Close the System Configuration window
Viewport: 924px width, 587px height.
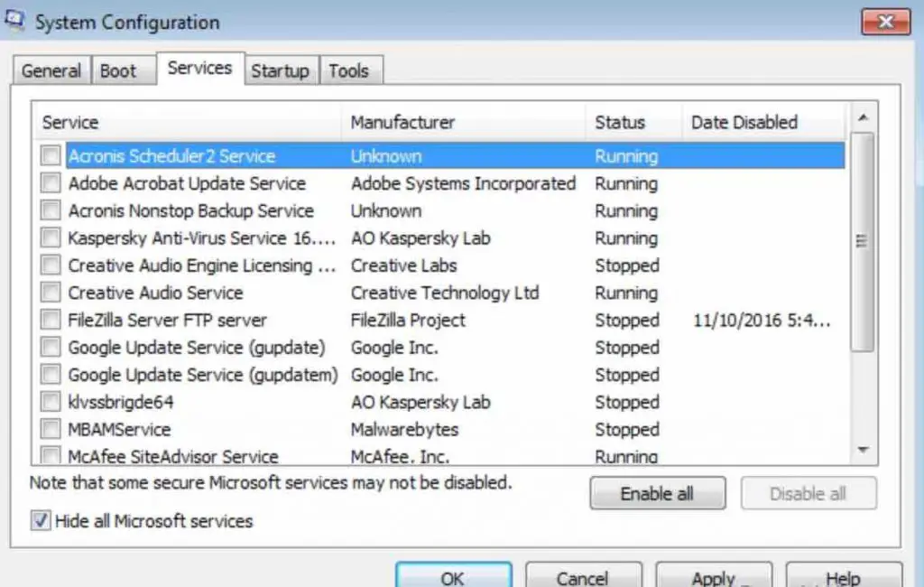tap(885, 22)
